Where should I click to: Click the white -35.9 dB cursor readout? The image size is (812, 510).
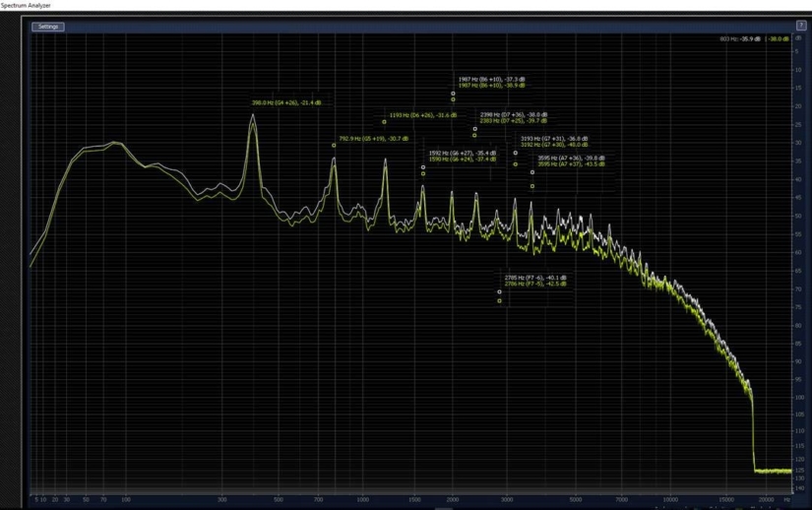point(750,38)
